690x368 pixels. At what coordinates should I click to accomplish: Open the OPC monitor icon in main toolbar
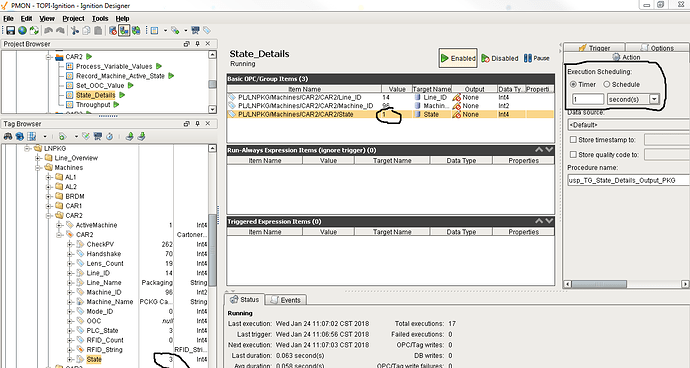195,30
